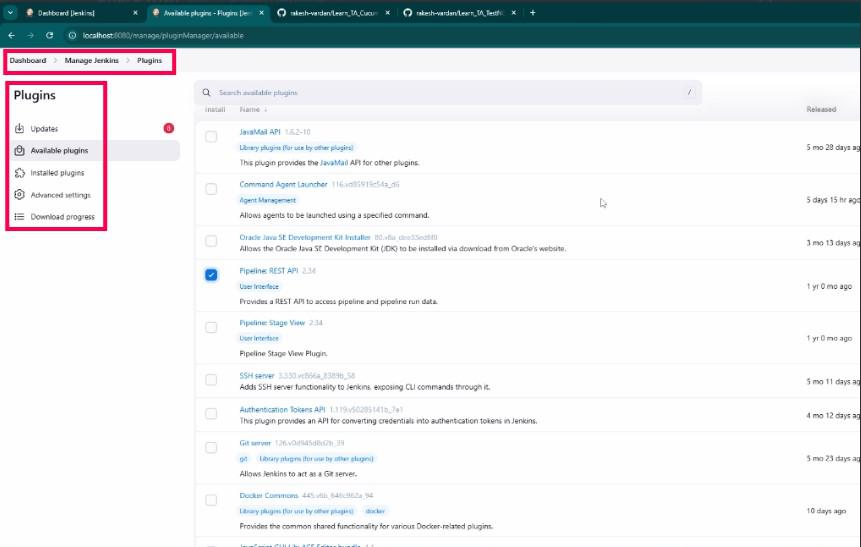Click the Installed plugins puzzle icon
The height and width of the screenshot is (547, 861).
click(x=19, y=173)
